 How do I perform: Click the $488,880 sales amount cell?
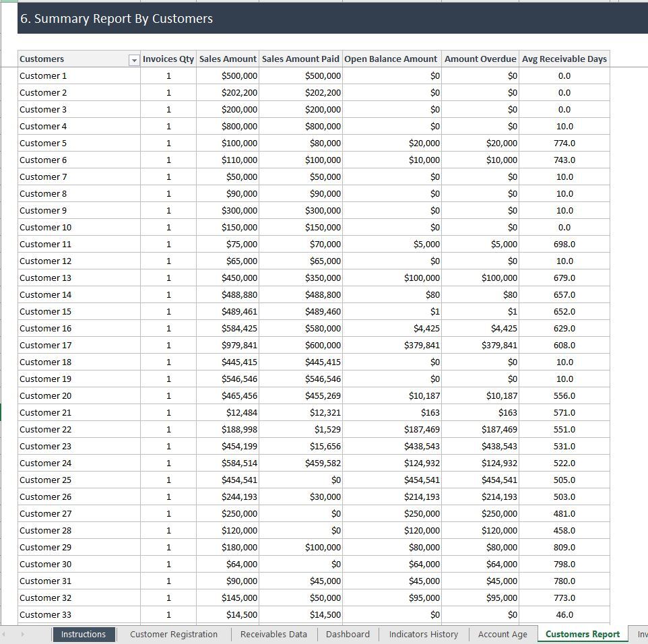pos(228,295)
